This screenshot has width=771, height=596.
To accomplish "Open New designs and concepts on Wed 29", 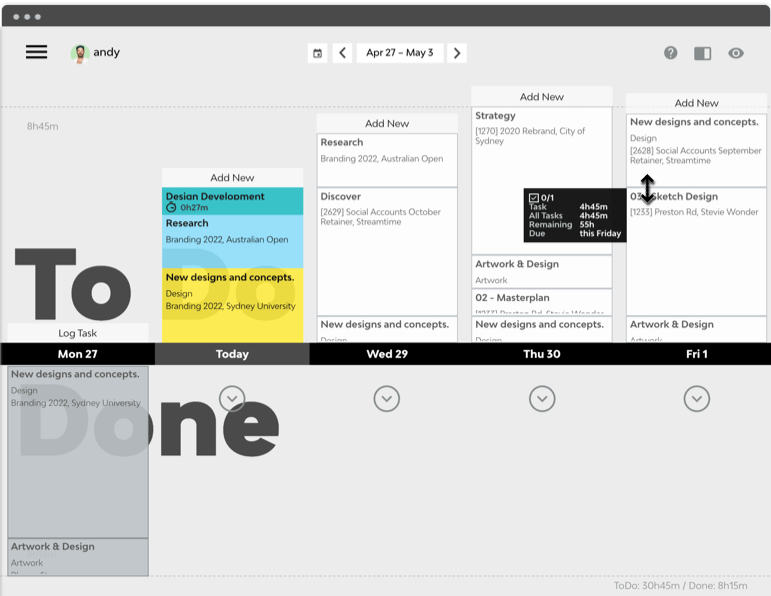I will (x=387, y=329).
